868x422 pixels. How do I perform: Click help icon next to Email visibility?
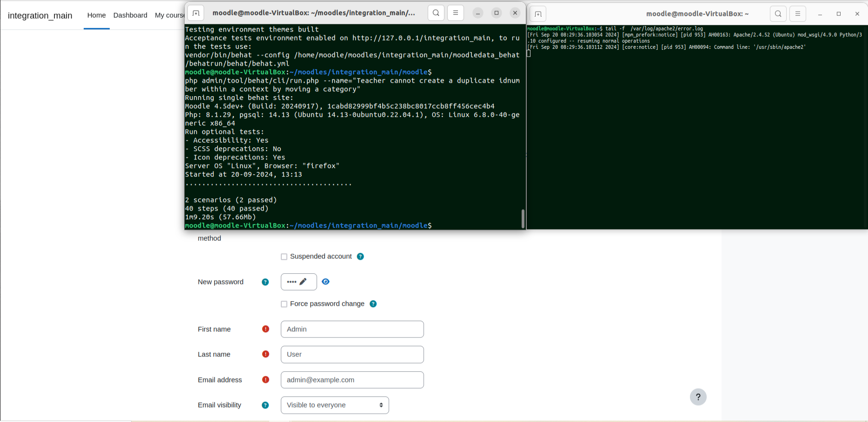[265, 405]
